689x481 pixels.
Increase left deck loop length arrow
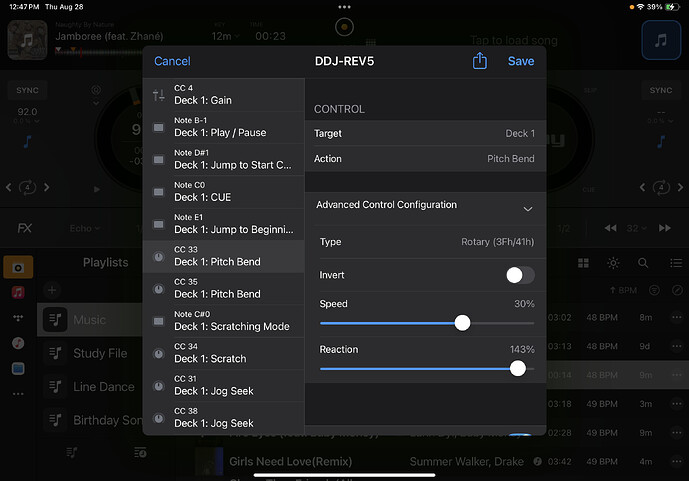tap(47, 188)
